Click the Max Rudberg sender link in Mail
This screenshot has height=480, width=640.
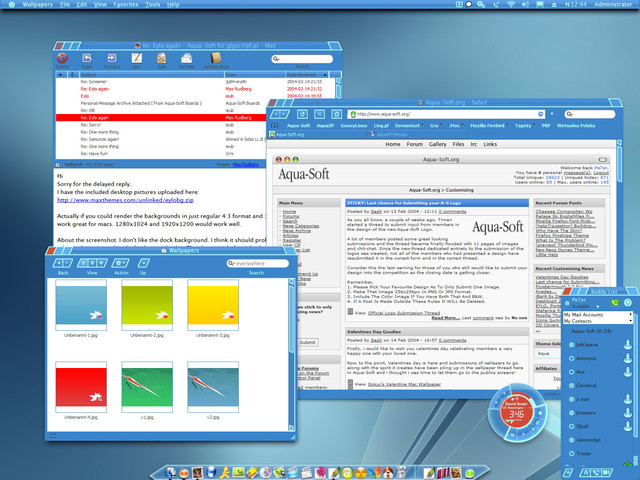[x=245, y=164]
